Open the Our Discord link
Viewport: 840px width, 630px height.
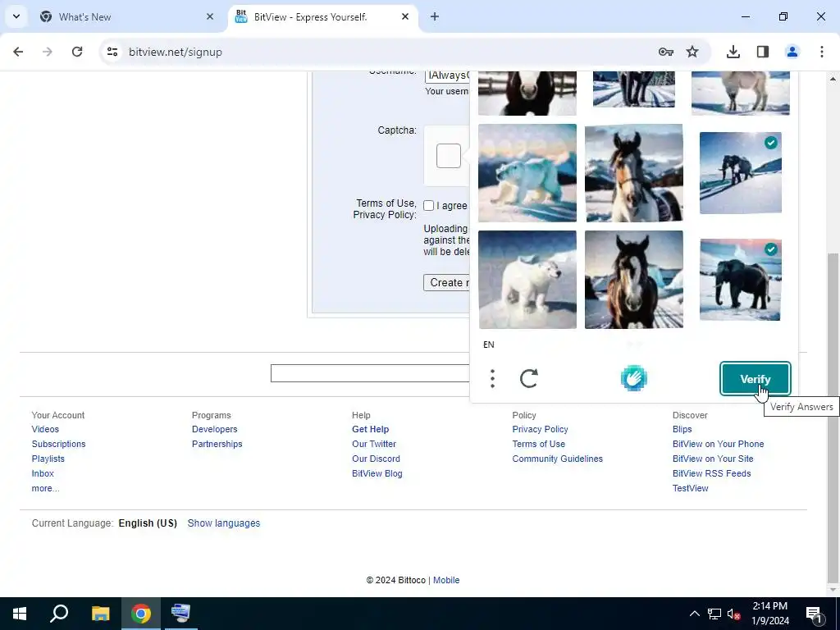tap(376, 459)
